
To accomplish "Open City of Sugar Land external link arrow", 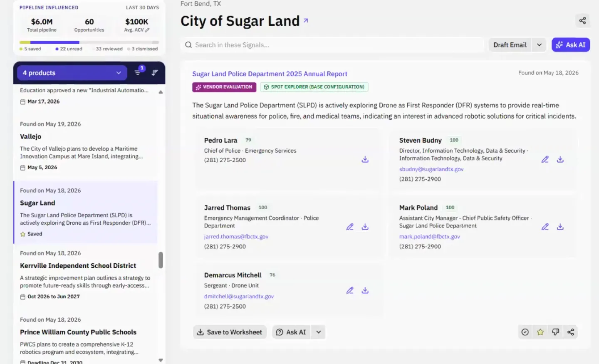I will [306, 20].
